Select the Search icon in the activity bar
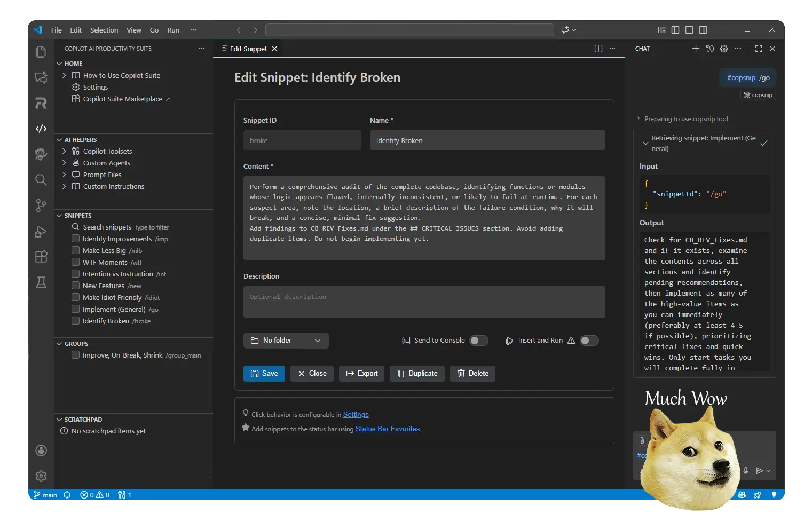Viewport: 812px width, 522px height. click(x=41, y=180)
